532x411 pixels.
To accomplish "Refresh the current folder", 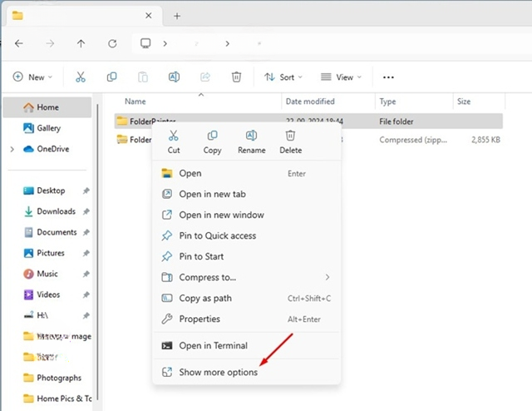I will (112, 43).
